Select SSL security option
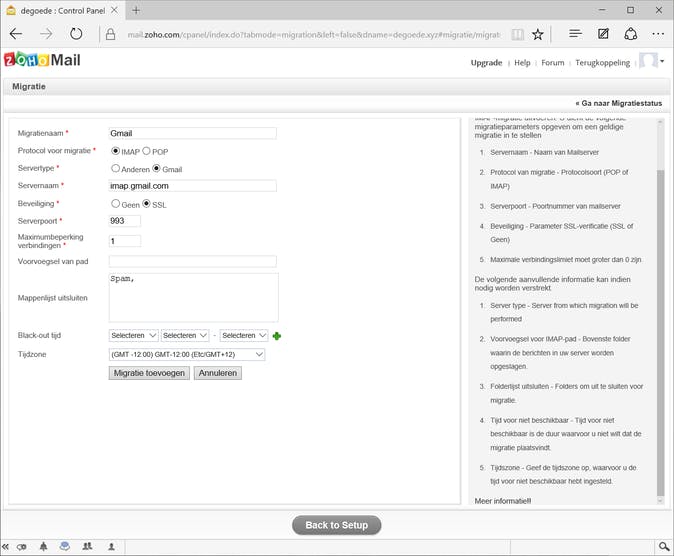The image size is (674, 556). tap(146, 204)
